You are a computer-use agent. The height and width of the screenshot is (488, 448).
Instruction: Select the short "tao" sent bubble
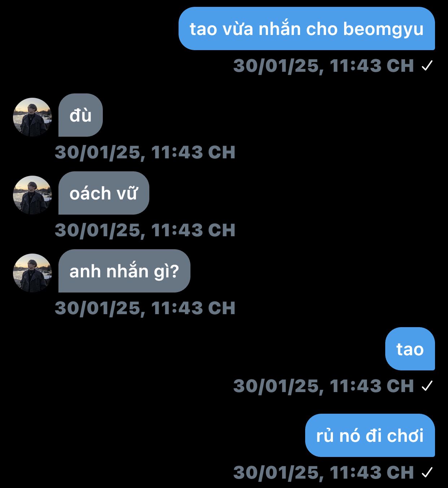(410, 349)
